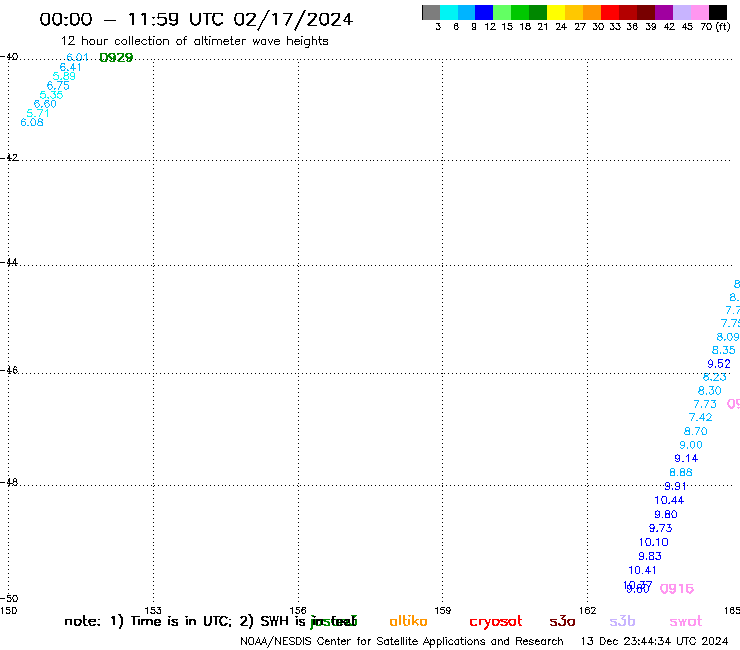Viewport: 740px width, 650px height.
Task: Click the yellow legend swatch
Action: (x=556, y=12)
